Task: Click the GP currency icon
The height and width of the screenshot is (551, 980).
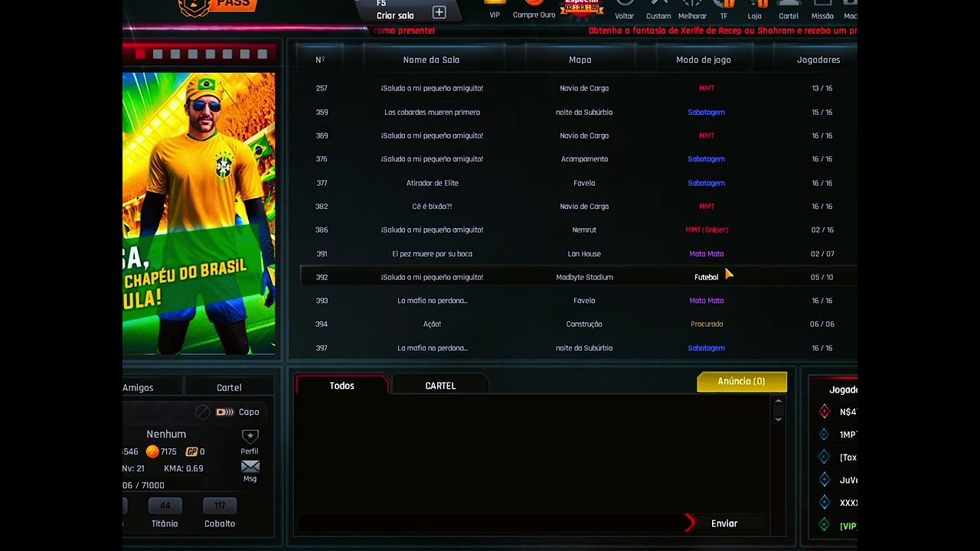Action: pyautogui.click(x=192, y=452)
